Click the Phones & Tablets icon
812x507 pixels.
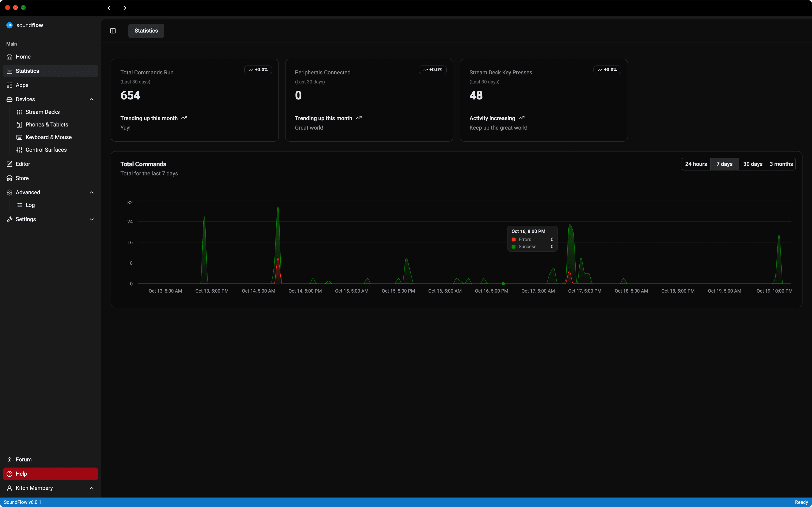pos(19,125)
